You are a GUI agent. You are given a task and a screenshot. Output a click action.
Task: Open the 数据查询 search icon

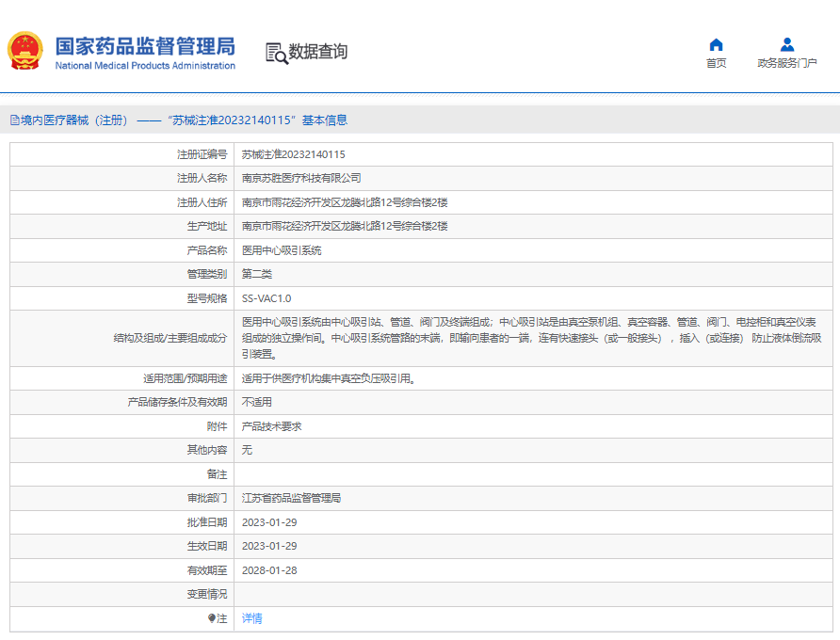[277, 53]
